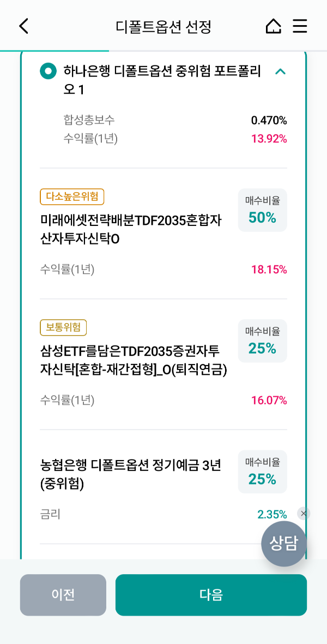Tap the 매수비율 25% box beside 농협은행 정기예금
The width and height of the screenshot is (327, 644).
point(262,472)
